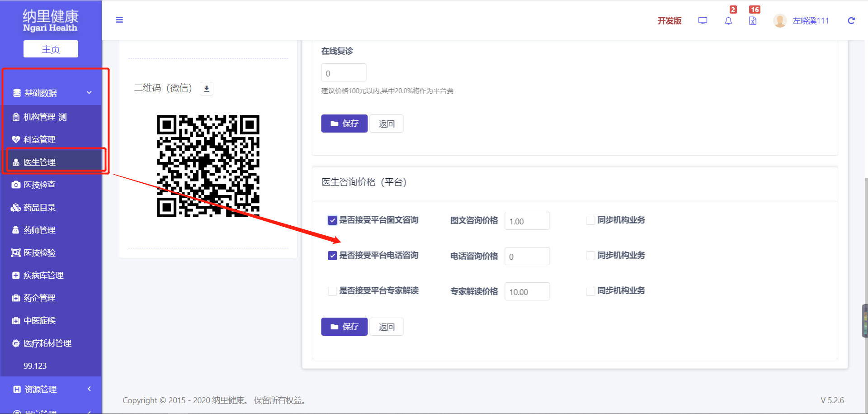Download the WeChat QR code
Image resolution: width=868 pixels, height=414 pixels.
207,89
